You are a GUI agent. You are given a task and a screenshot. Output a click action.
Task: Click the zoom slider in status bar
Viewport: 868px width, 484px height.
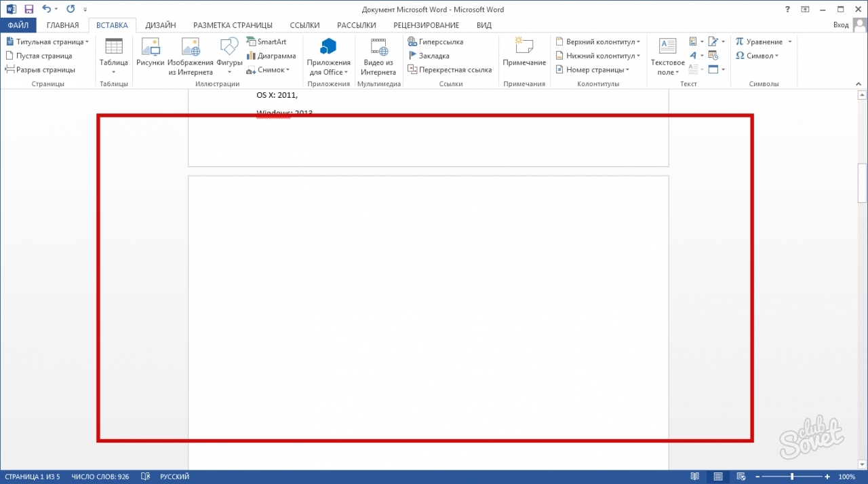[x=791, y=477]
